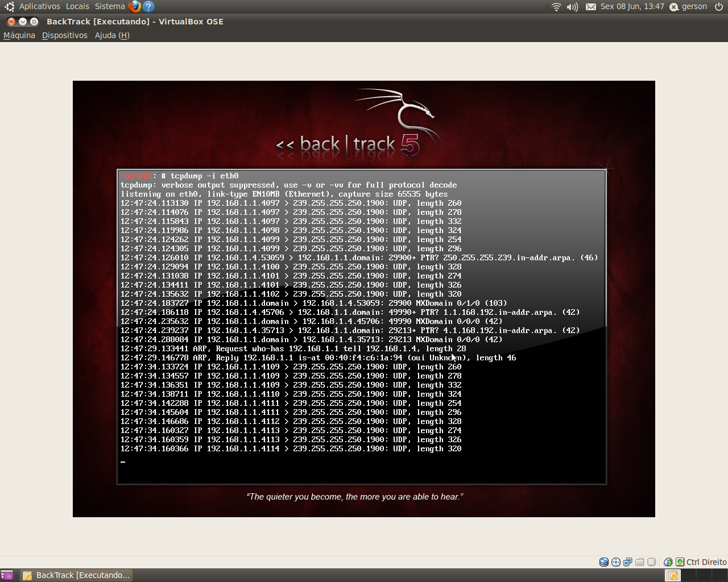The width and height of the screenshot is (728, 582).
Task: Open the gerson user status menu
Action: (x=689, y=7)
